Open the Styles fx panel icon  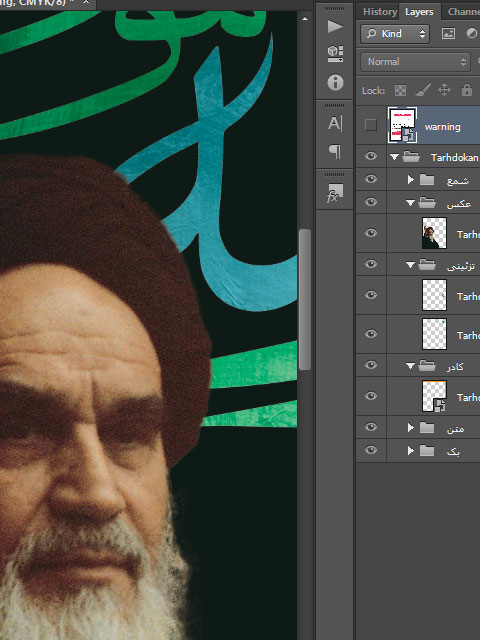tap(335, 193)
